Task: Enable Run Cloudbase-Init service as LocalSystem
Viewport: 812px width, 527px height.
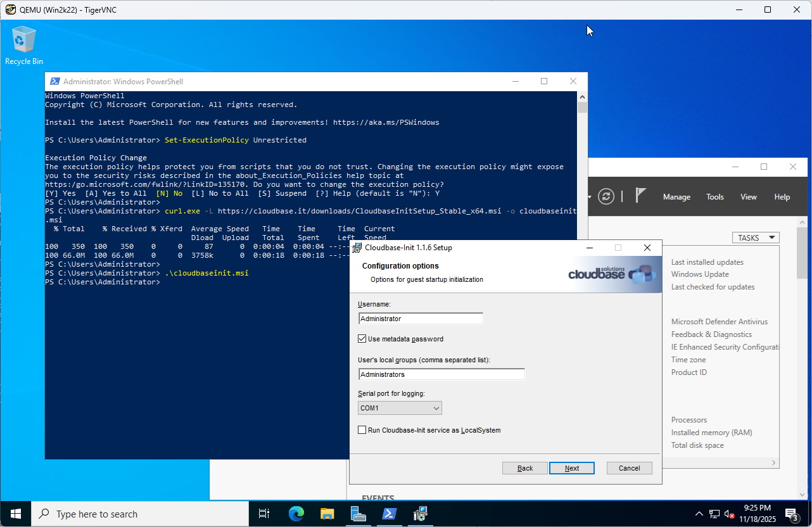Action: [362, 430]
